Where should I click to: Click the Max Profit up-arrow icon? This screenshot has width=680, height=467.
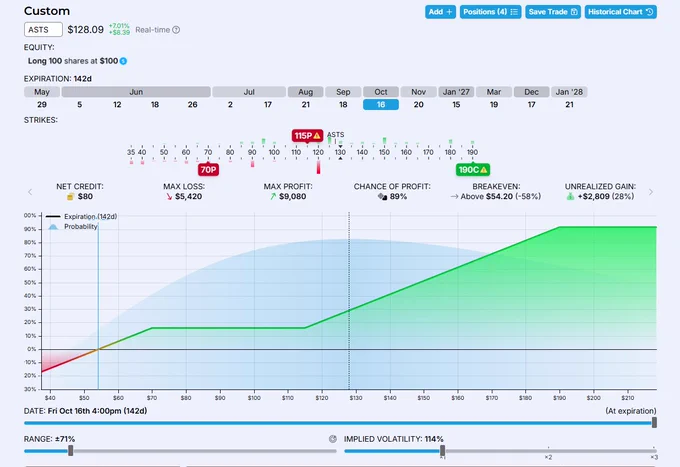(273, 196)
